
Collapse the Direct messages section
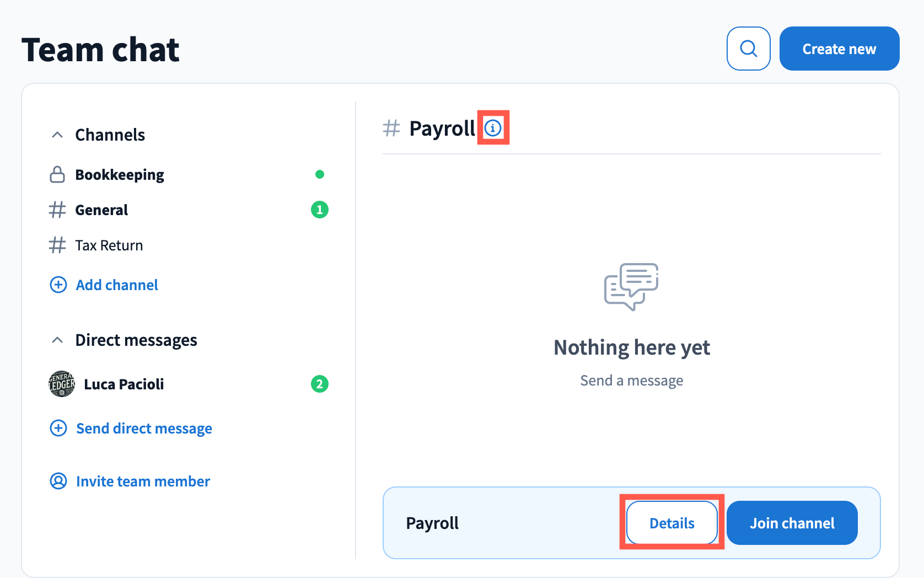(57, 340)
